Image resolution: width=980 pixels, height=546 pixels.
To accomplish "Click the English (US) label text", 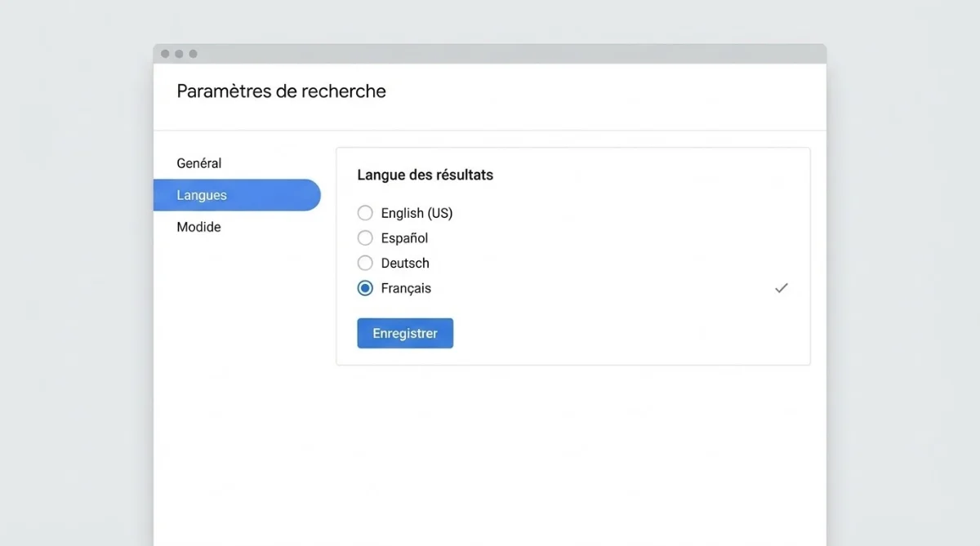I will coord(417,213).
